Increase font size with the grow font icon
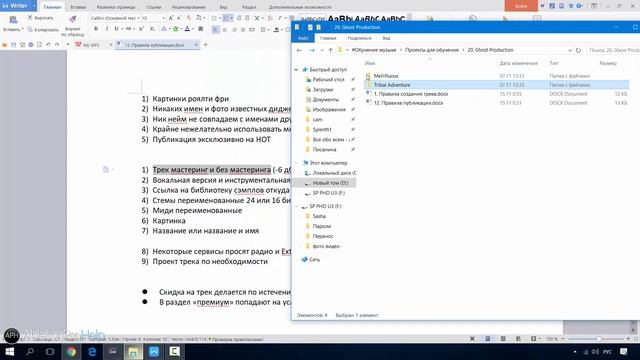Screen dimensions: 640x360 [171, 18]
